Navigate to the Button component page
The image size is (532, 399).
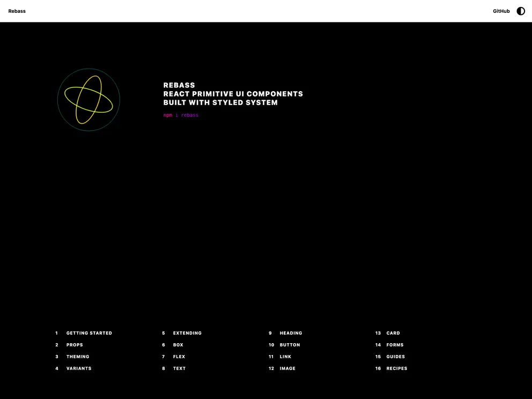290,345
